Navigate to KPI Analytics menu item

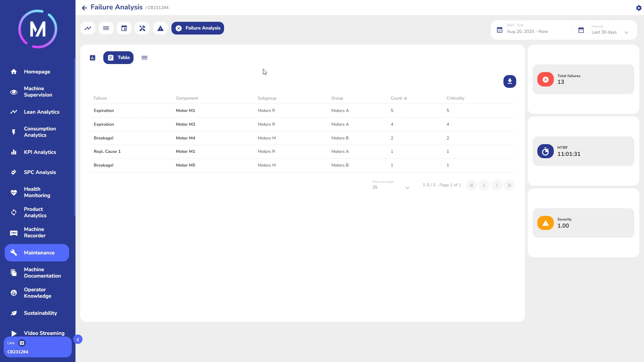[40, 152]
